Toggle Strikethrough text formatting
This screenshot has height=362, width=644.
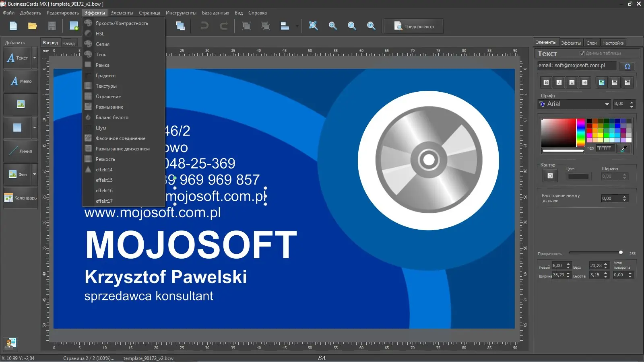coord(585,82)
